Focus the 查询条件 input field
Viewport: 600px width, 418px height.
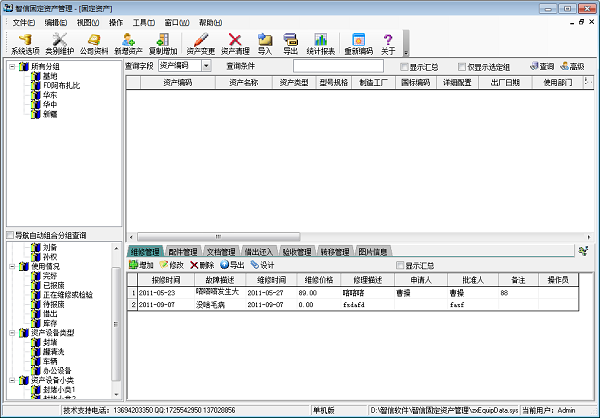[x=338, y=66]
